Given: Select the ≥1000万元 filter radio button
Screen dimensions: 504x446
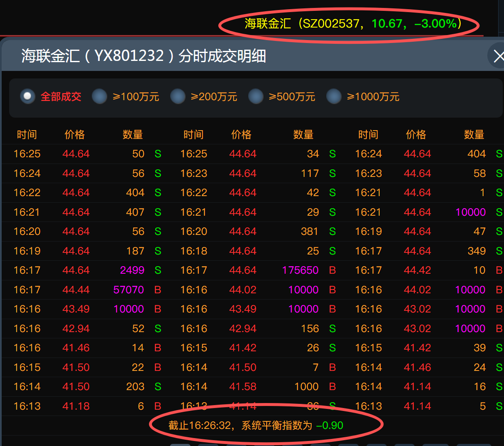Looking at the screenshot, I should (334, 96).
